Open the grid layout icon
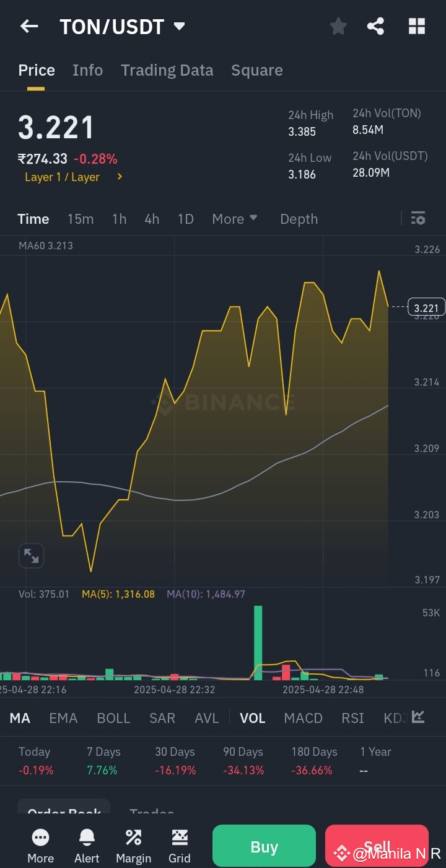Viewport: 446px width, 868px height. [x=417, y=26]
